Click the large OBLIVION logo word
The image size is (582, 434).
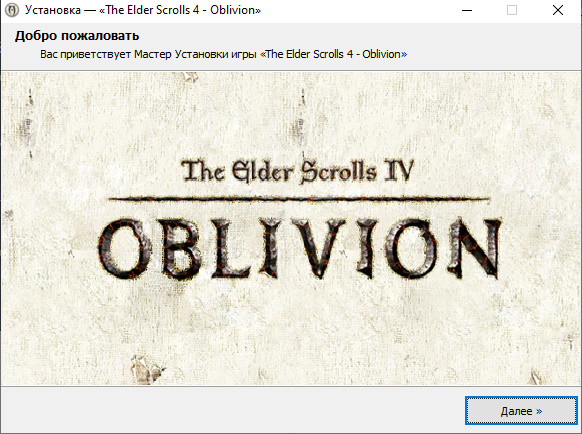(300, 248)
